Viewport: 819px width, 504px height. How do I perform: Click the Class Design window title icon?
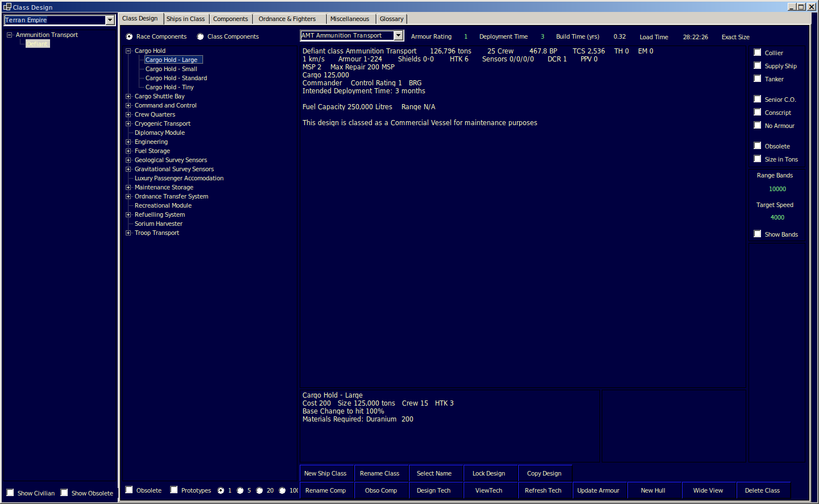point(7,7)
